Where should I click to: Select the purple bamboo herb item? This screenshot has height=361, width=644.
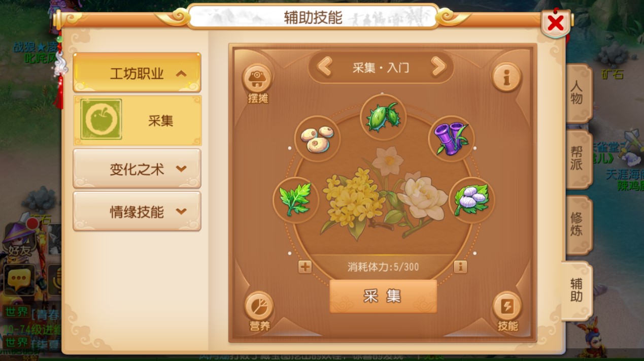(x=452, y=139)
